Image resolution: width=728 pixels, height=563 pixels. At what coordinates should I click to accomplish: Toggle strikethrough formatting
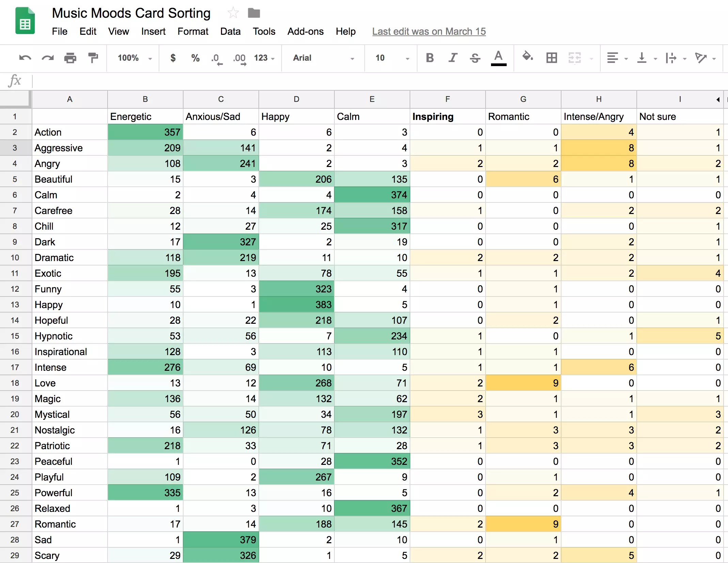point(475,58)
